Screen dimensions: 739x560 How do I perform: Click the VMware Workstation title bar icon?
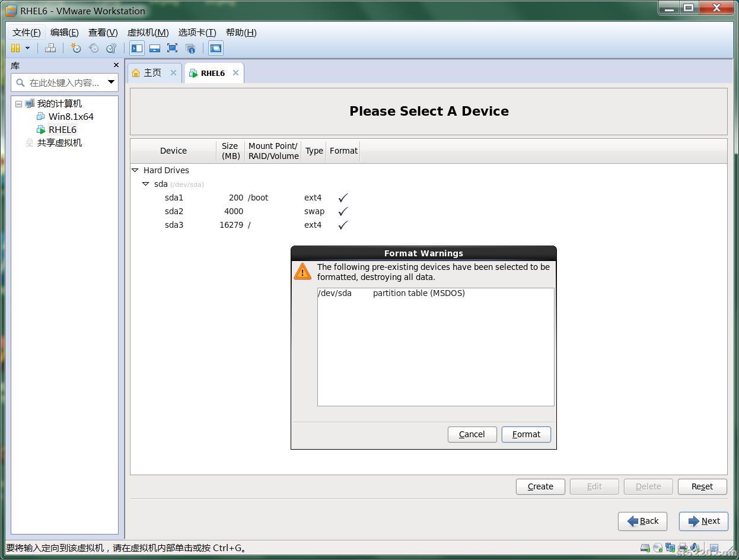pos(11,11)
